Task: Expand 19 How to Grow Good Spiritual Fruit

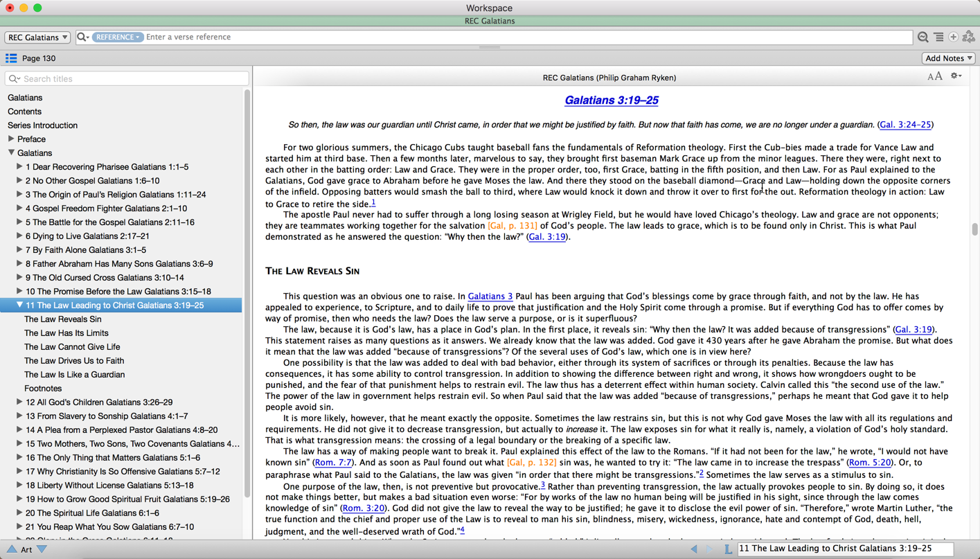Action: (19, 499)
